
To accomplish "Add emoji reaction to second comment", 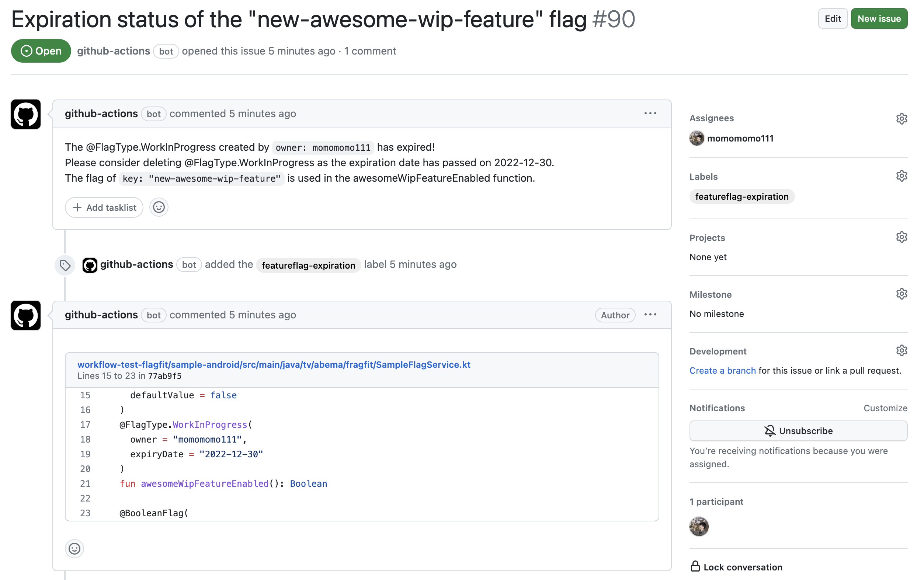I will point(74,549).
